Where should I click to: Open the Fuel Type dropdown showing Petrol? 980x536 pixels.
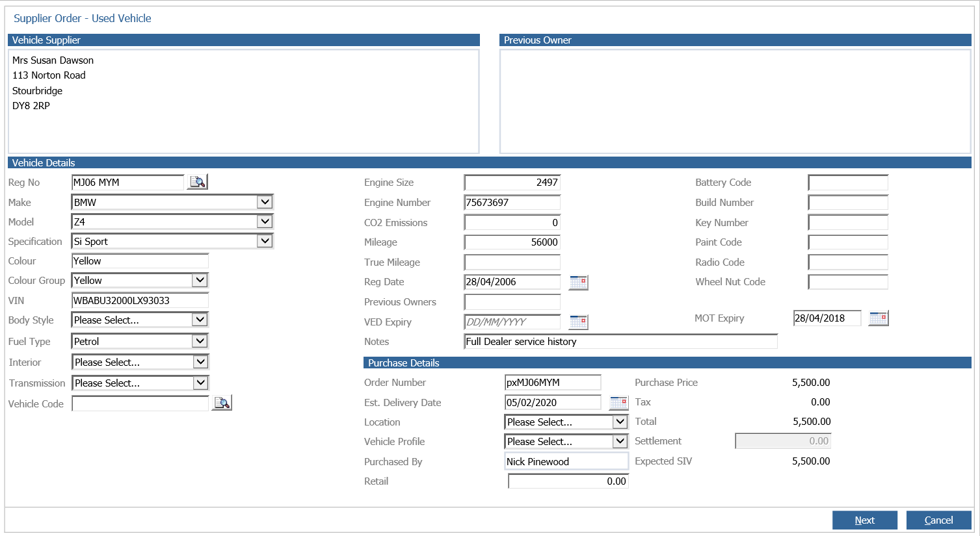pos(200,341)
